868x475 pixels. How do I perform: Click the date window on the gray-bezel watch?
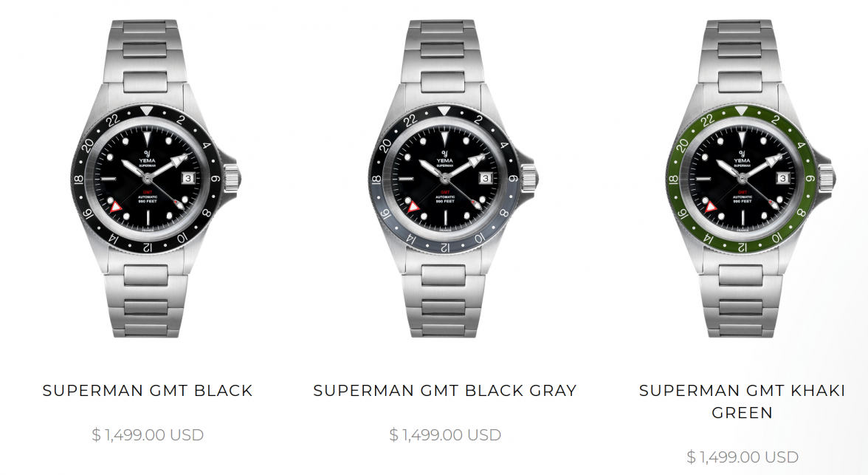point(486,178)
